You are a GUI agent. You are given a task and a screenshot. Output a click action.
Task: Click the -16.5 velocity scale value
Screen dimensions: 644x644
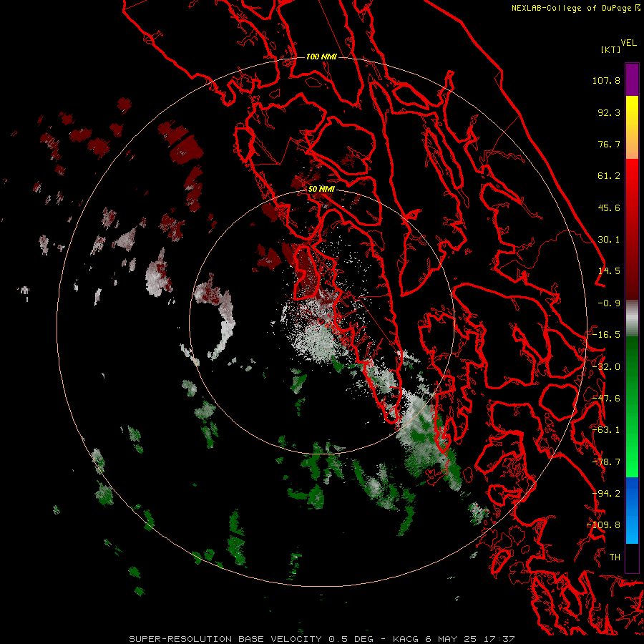click(606, 335)
